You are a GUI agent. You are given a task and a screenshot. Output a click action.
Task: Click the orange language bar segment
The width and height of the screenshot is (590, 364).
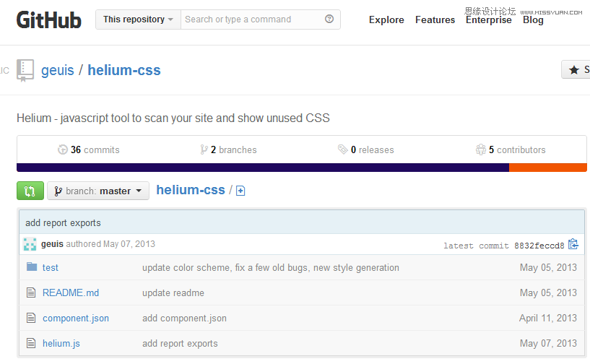548,168
